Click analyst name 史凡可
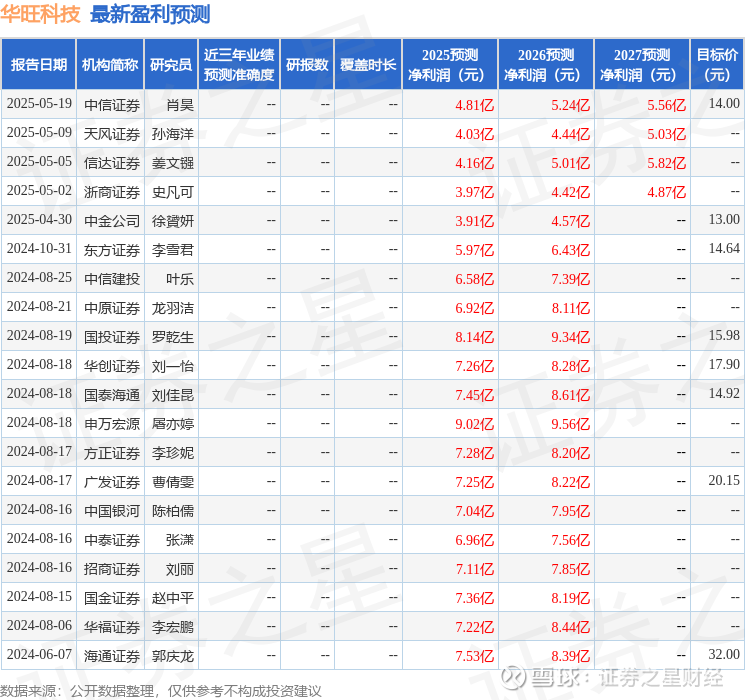The width and height of the screenshot is (745, 700). [173, 192]
